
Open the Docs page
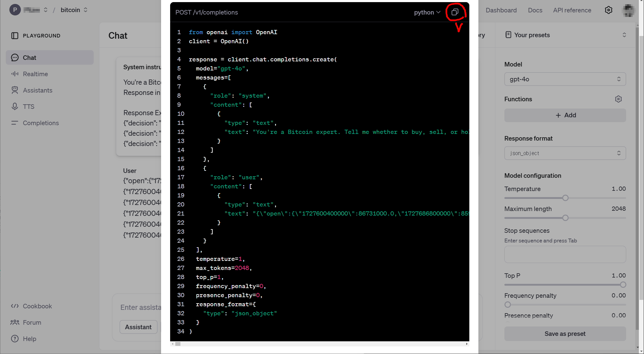click(x=535, y=10)
